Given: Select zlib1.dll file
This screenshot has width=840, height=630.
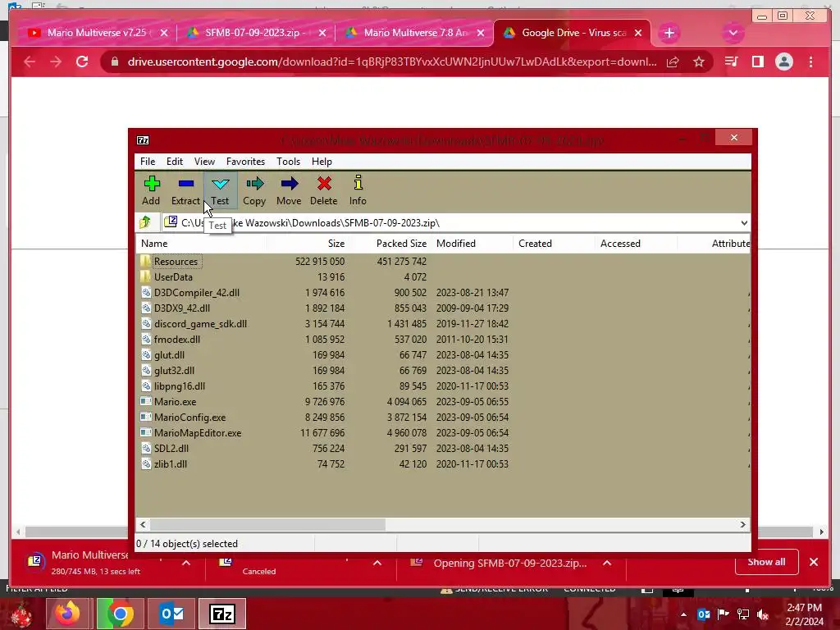Looking at the screenshot, I should [x=171, y=464].
